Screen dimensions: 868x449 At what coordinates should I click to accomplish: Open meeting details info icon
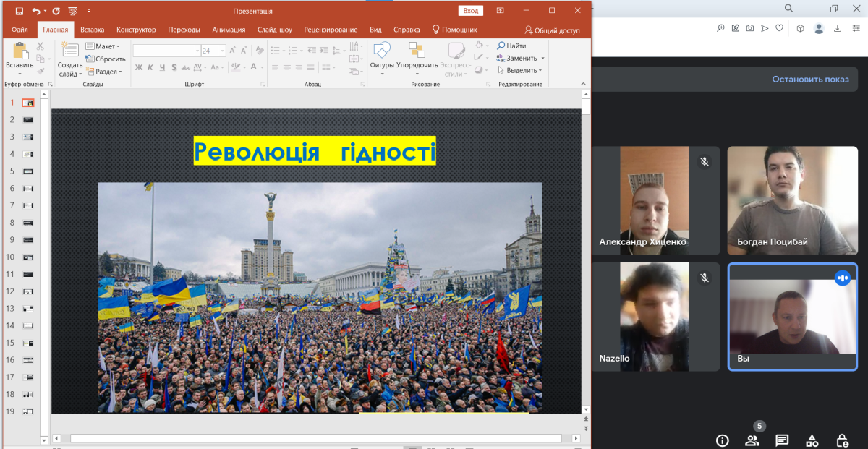pos(722,440)
